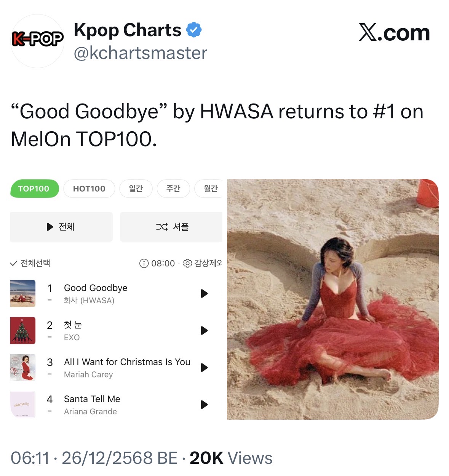Open the 월간 monthly chart tab

pyautogui.click(x=209, y=189)
